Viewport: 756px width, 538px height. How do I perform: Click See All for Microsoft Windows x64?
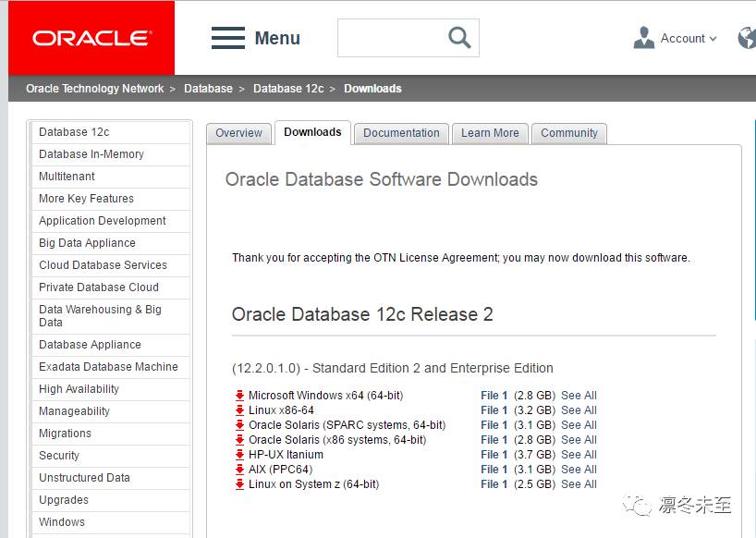pos(579,396)
